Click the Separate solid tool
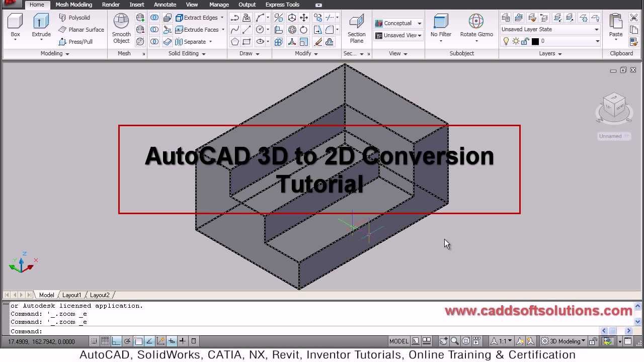 point(191,42)
